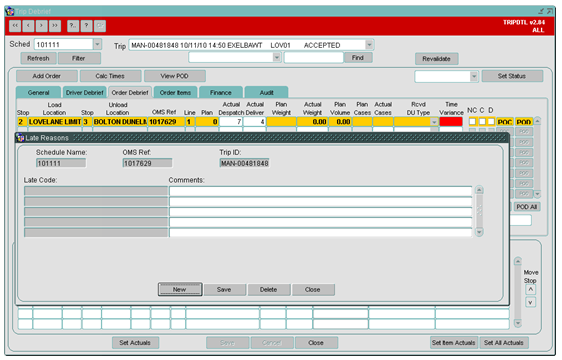Click the Find button

coord(358,58)
